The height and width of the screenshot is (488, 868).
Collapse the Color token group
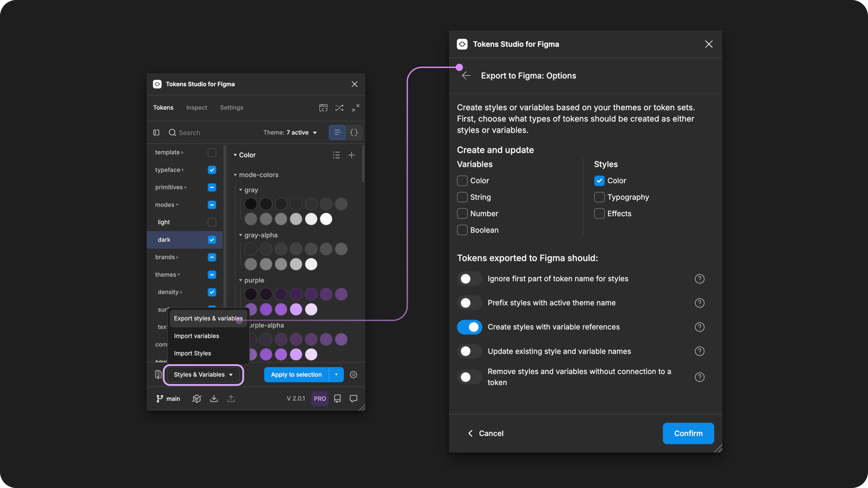click(x=235, y=155)
